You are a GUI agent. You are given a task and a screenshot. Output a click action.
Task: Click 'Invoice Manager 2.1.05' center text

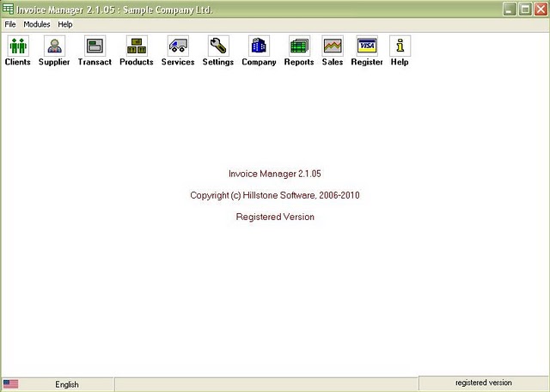pyautogui.click(x=275, y=174)
